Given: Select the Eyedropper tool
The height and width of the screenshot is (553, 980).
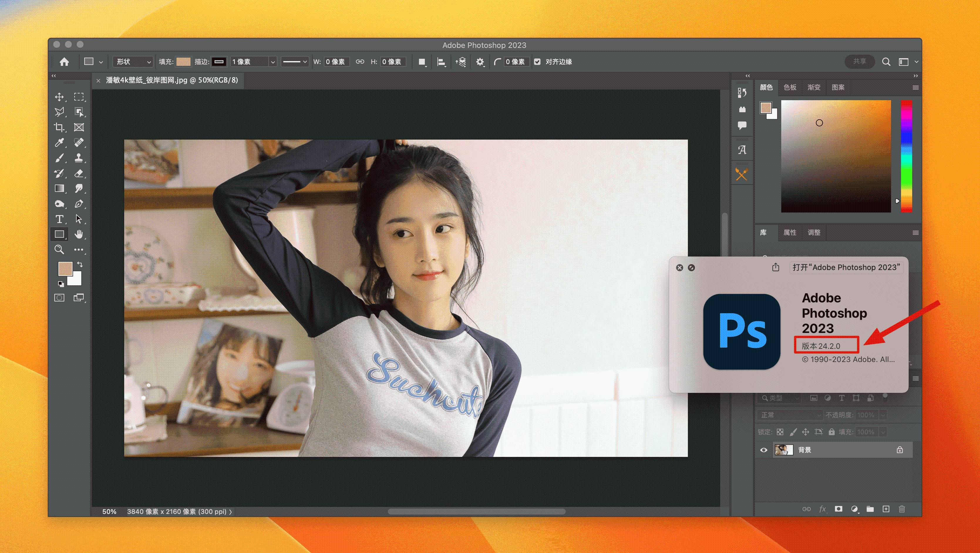Looking at the screenshot, I should [59, 143].
